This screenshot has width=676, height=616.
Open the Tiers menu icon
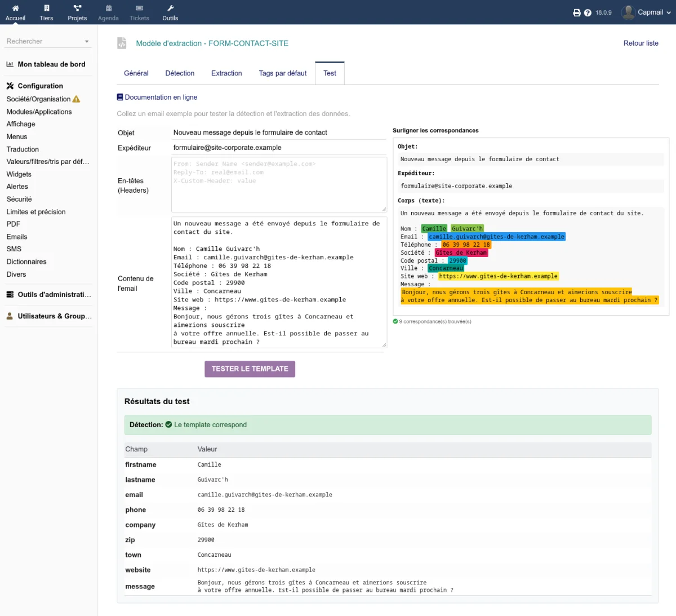[46, 8]
